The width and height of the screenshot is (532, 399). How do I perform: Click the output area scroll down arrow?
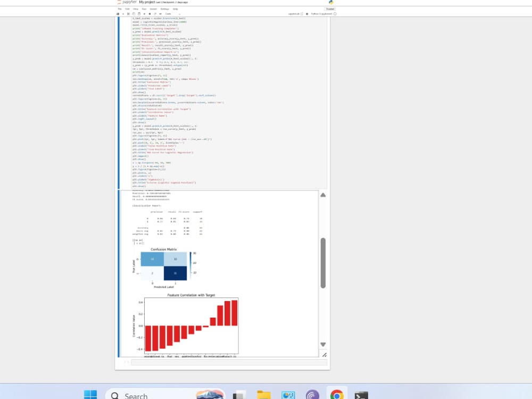[x=323, y=344]
